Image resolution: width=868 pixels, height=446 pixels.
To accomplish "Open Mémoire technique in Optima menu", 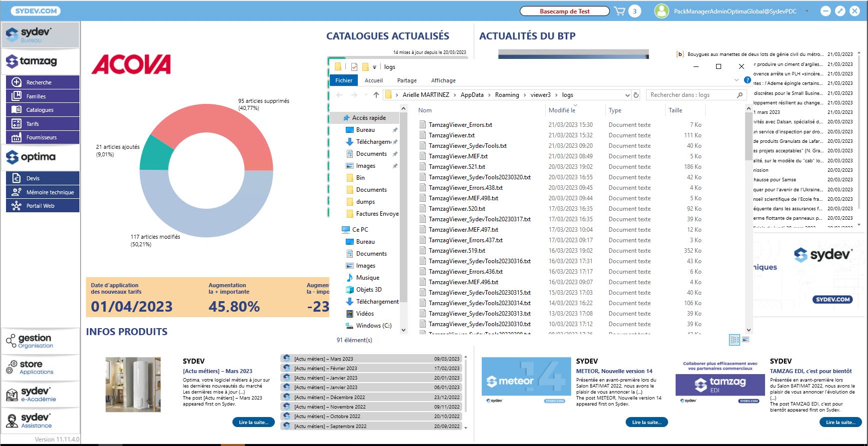I will pos(43,192).
